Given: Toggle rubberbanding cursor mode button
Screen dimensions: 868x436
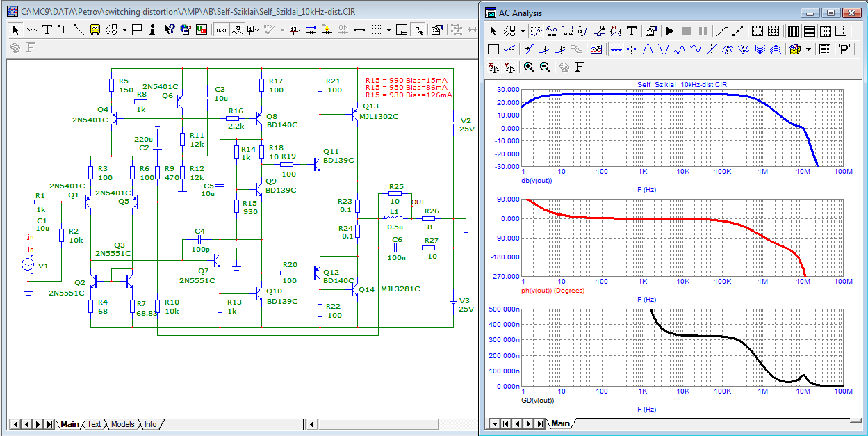Looking at the screenshot, I should (418, 30).
